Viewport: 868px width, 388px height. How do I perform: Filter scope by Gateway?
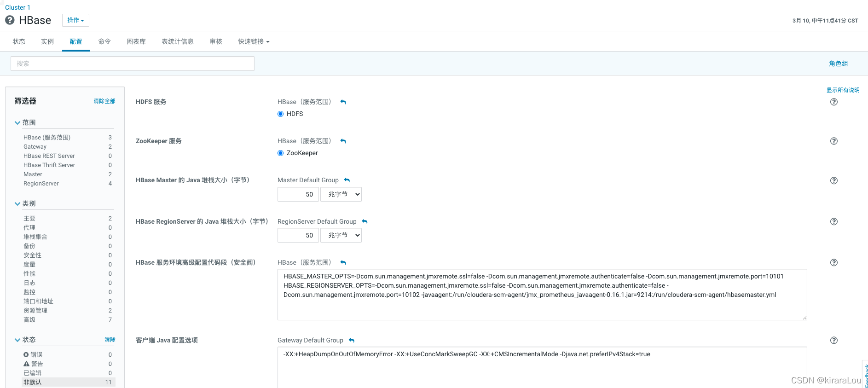[x=68, y=147]
